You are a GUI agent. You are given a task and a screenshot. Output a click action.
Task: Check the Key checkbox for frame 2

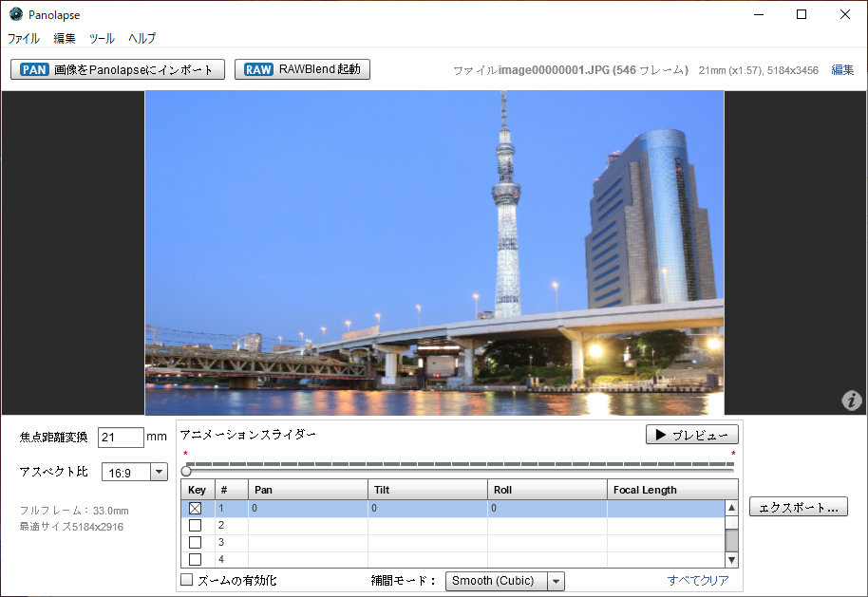coord(196,525)
